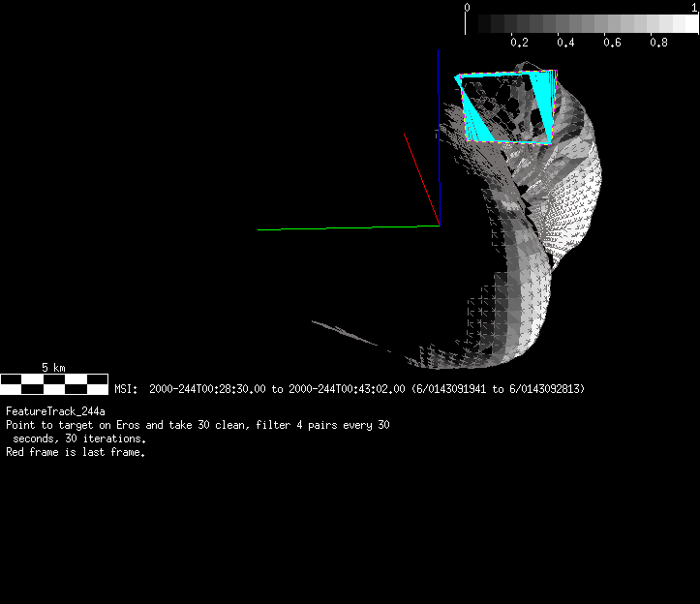Click the 0.4 tick label on color bar
Viewport: 700px width, 604px height.
coord(565,43)
